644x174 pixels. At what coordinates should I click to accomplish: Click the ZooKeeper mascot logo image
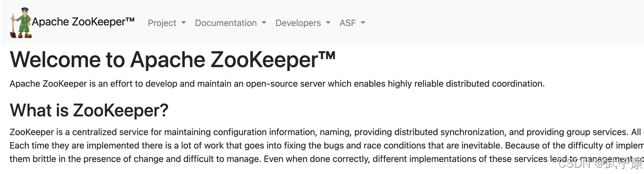[21, 23]
